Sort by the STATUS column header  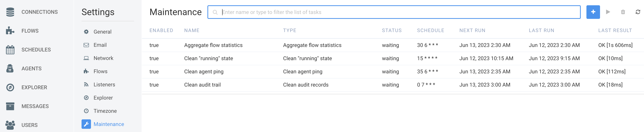click(392, 31)
